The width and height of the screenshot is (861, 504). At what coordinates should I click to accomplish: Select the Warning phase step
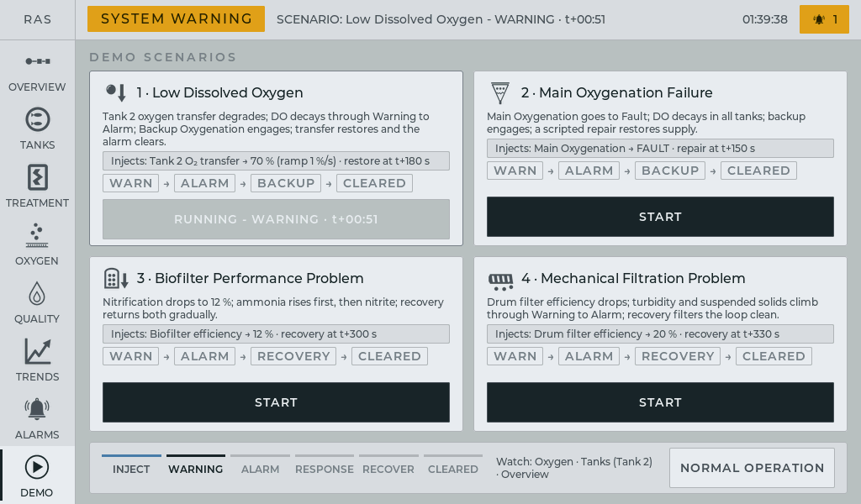(195, 465)
